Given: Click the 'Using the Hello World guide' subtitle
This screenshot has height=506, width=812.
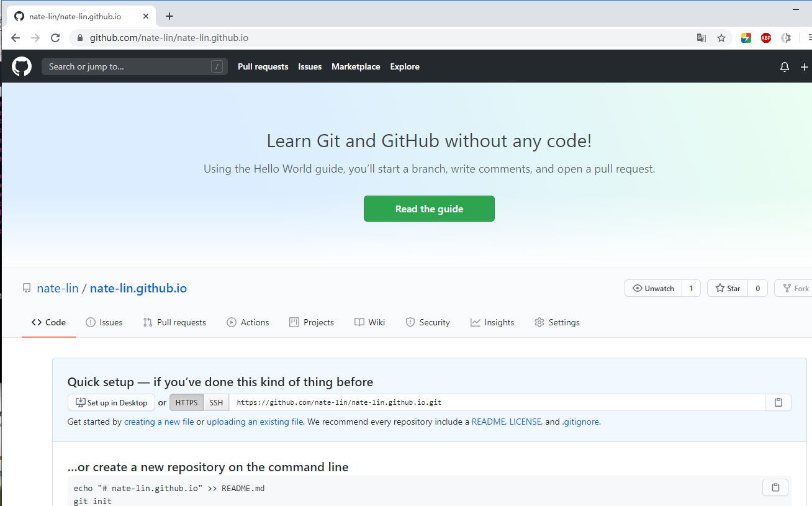Looking at the screenshot, I should click(x=429, y=169).
